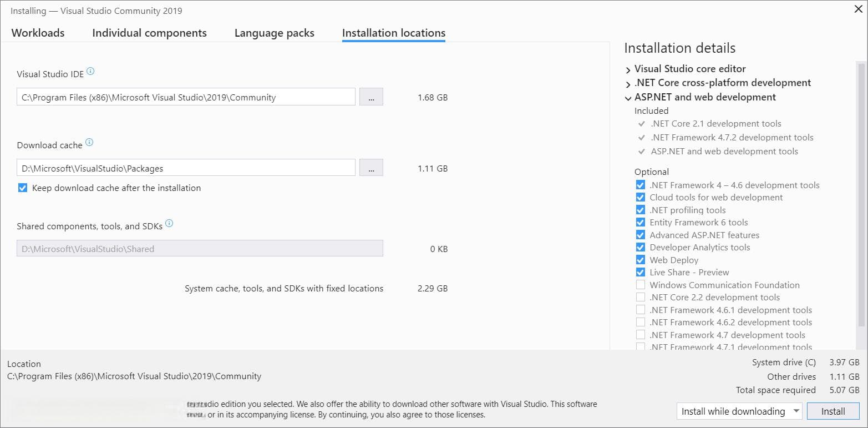868x428 pixels.
Task: Uncheck Advanced ASP.NET features
Action: click(641, 235)
